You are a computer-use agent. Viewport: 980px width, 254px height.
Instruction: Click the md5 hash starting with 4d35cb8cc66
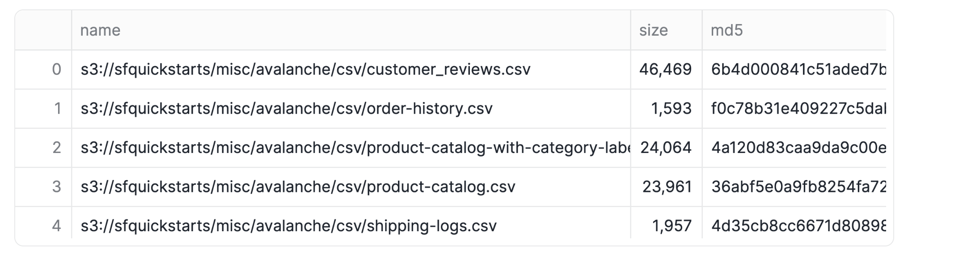pos(794,225)
